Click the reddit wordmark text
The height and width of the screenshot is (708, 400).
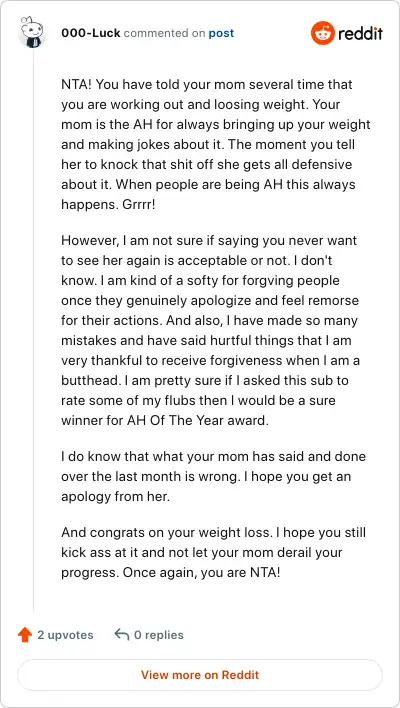(x=360, y=33)
